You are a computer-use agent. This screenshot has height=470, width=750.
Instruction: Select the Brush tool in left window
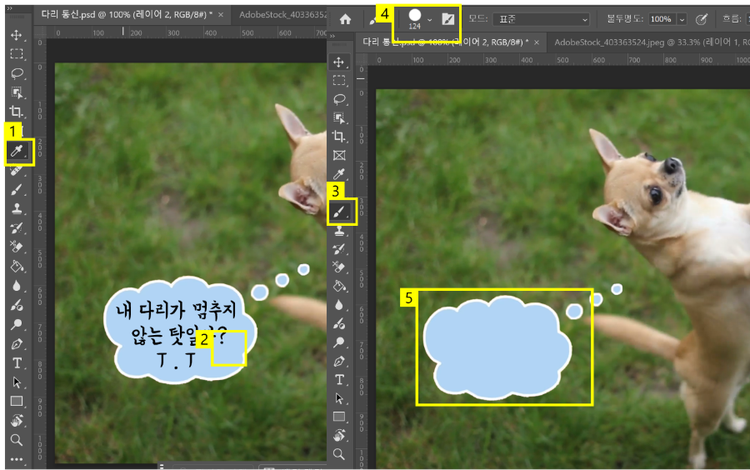(x=17, y=190)
